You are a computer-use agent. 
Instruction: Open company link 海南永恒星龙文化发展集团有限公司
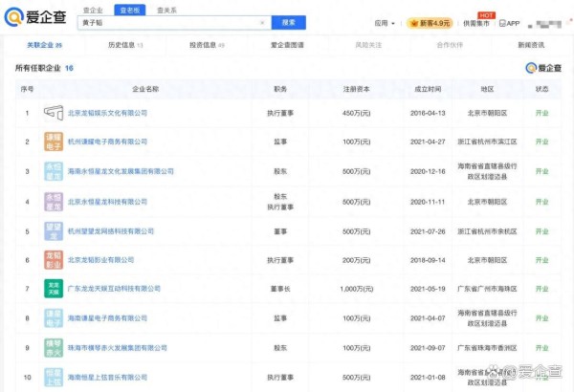click(121, 171)
